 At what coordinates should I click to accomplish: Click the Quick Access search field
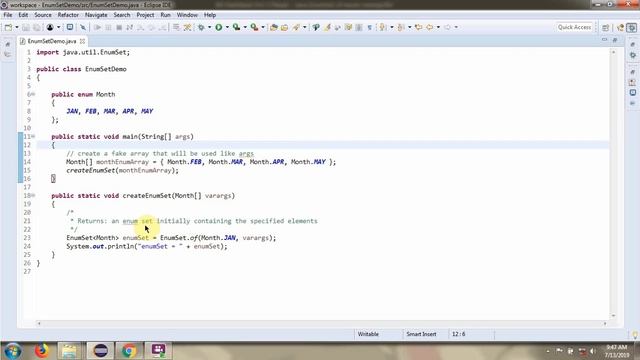[574, 27]
